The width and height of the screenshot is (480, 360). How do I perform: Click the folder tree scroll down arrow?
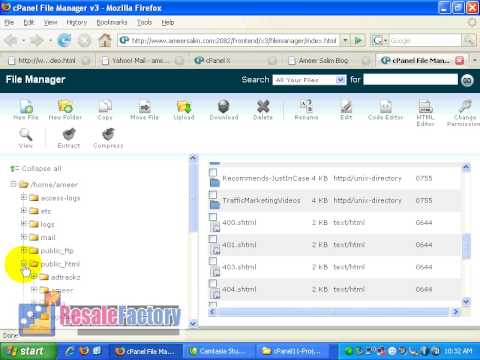(x=193, y=323)
